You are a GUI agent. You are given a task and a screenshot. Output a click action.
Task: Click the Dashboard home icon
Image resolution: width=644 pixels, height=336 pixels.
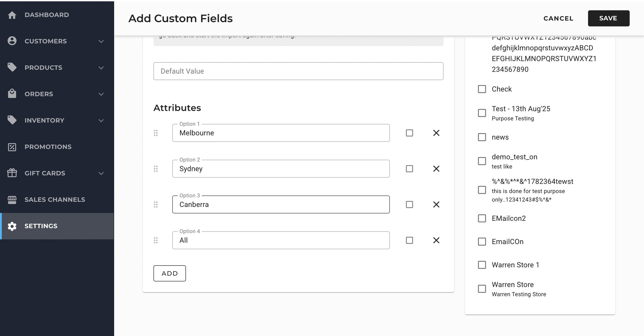point(12,15)
